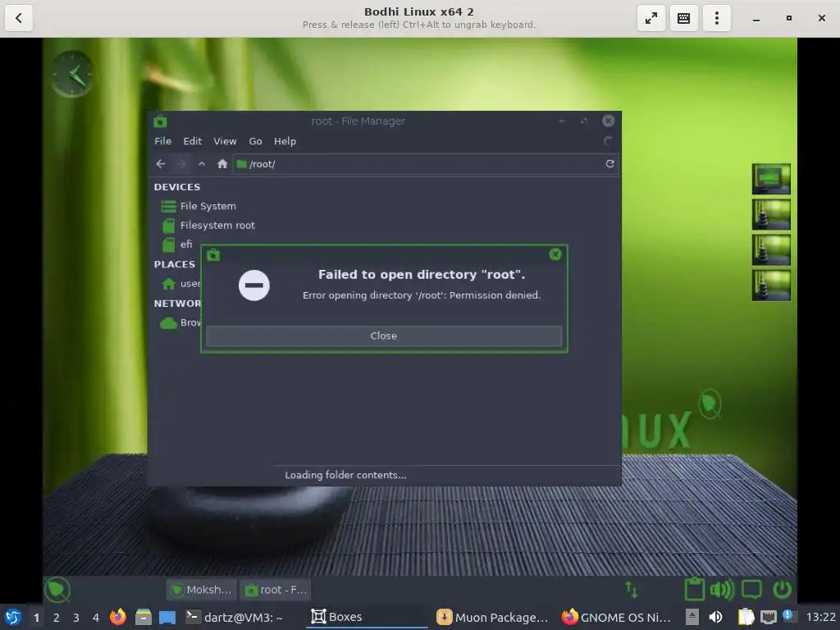Go forward using the right arrow toolbar icon
Image resolution: width=840 pixels, height=630 pixels.
click(x=181, y=164)
